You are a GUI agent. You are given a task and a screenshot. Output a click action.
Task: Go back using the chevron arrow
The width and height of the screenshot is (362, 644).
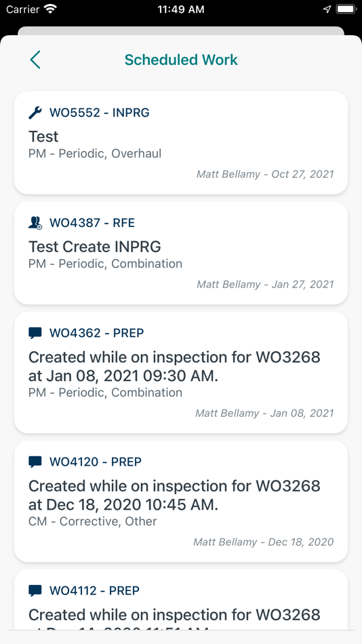pyautogui.click(x=35, y=60)
